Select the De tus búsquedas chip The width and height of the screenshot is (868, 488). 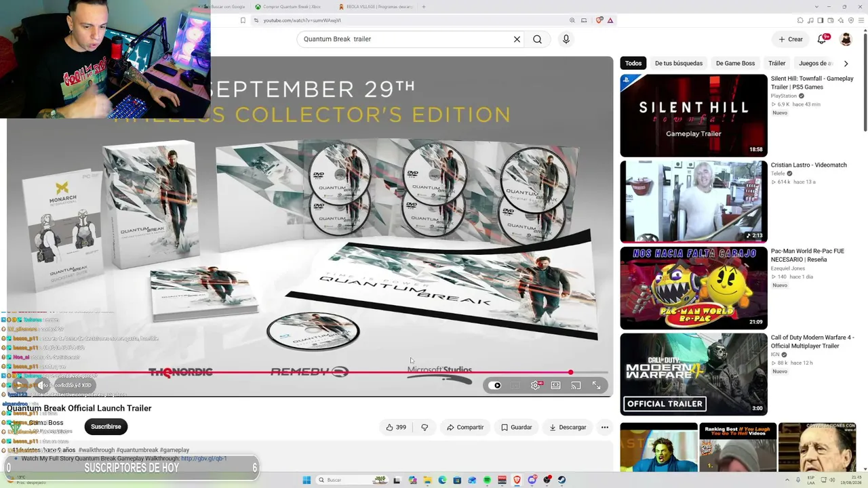click(679, 64)
